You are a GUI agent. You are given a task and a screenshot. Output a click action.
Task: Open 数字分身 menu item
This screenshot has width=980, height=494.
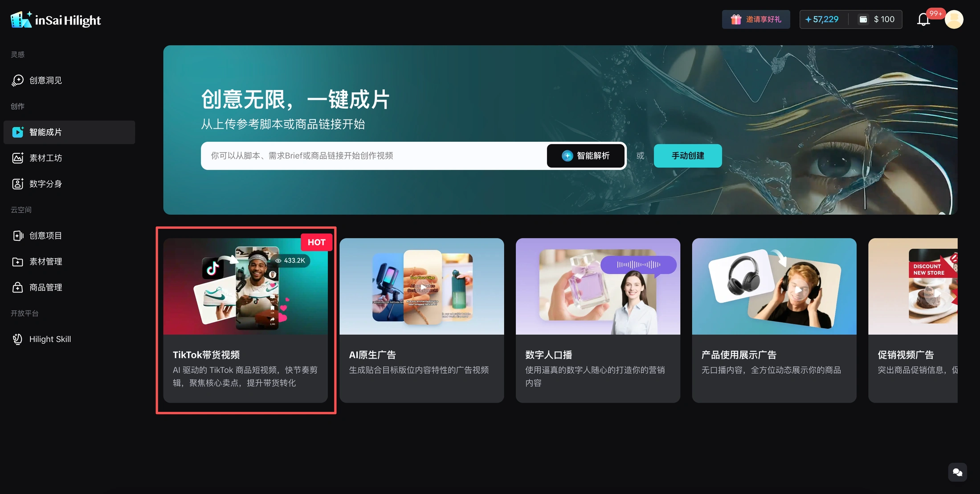69,184
